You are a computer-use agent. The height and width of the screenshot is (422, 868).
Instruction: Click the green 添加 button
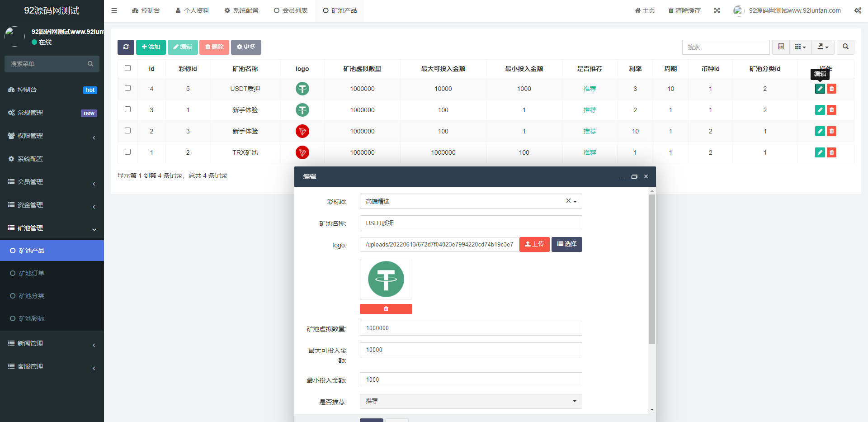(x=151, y=47)
